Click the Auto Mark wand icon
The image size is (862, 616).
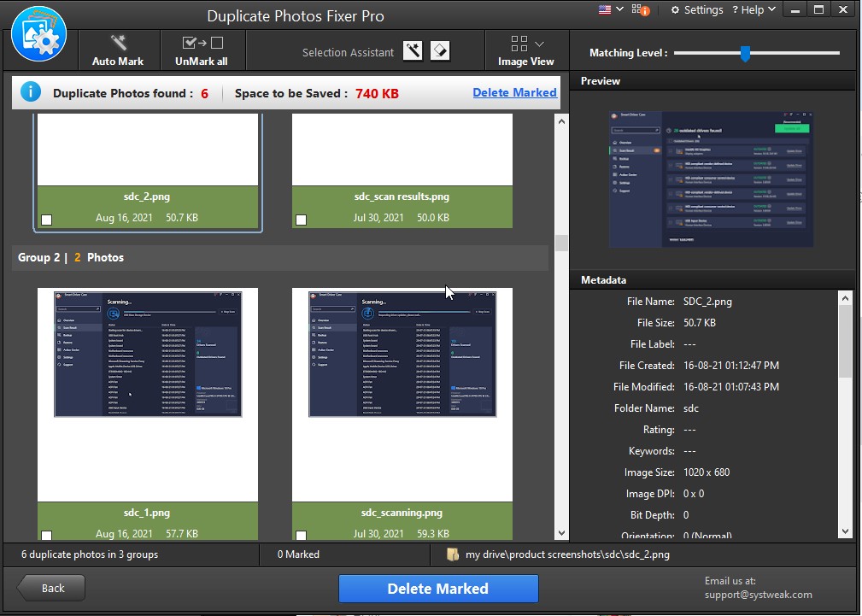(x=118, y=44)
